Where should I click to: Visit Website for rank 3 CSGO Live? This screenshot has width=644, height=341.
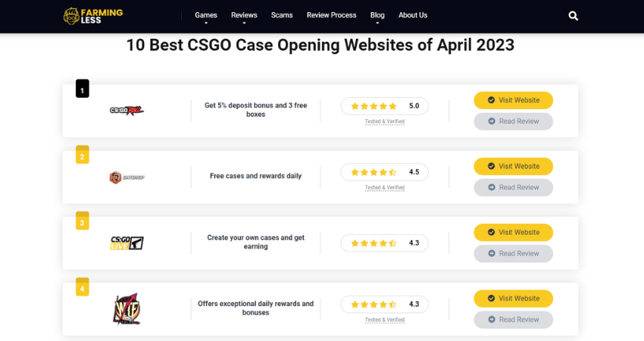514,232
